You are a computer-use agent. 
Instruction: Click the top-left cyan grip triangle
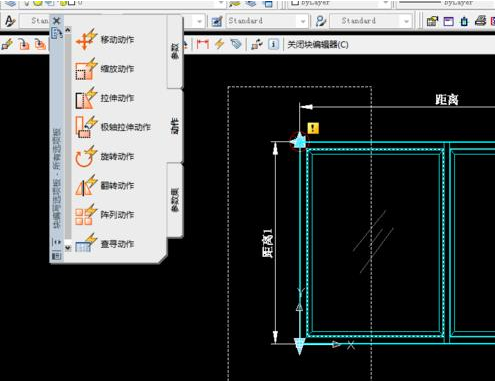[x=299, y=141]
